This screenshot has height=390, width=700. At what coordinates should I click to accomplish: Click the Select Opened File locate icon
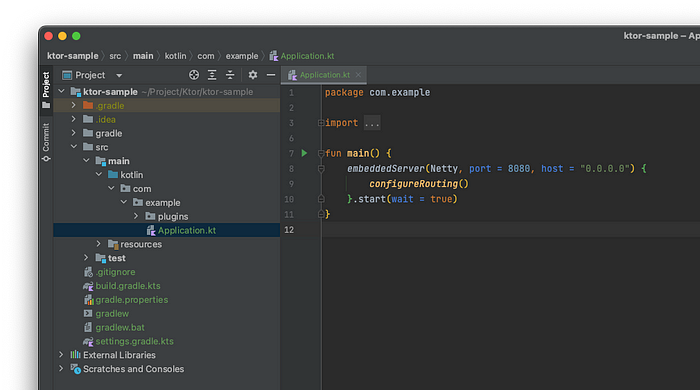[194, 75]
